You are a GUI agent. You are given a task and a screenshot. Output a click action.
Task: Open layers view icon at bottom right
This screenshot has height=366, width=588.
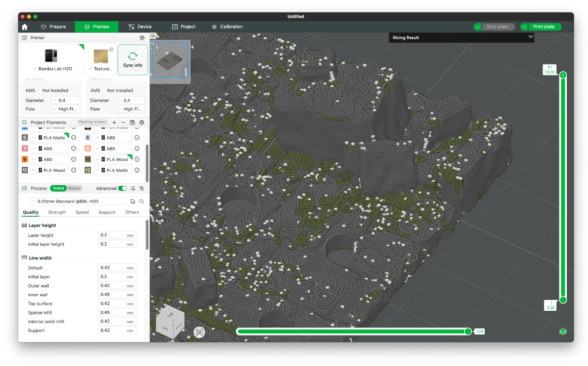click(563, 331)
